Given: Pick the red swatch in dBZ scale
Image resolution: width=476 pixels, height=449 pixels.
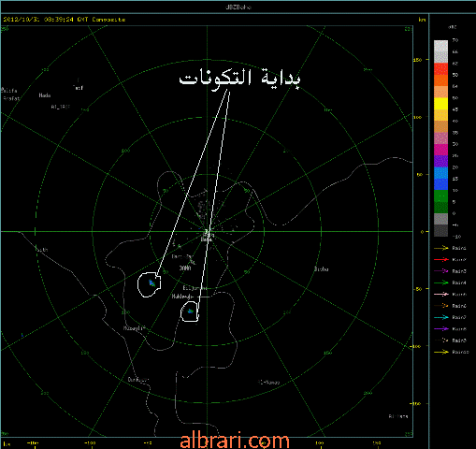Looking at the screenshot, I should click(440, 69).
